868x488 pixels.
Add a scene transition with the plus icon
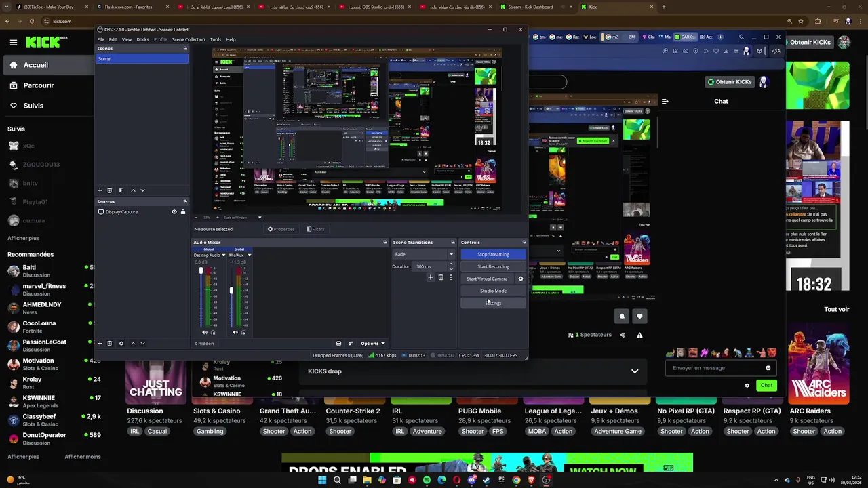(x=430, y=277)
